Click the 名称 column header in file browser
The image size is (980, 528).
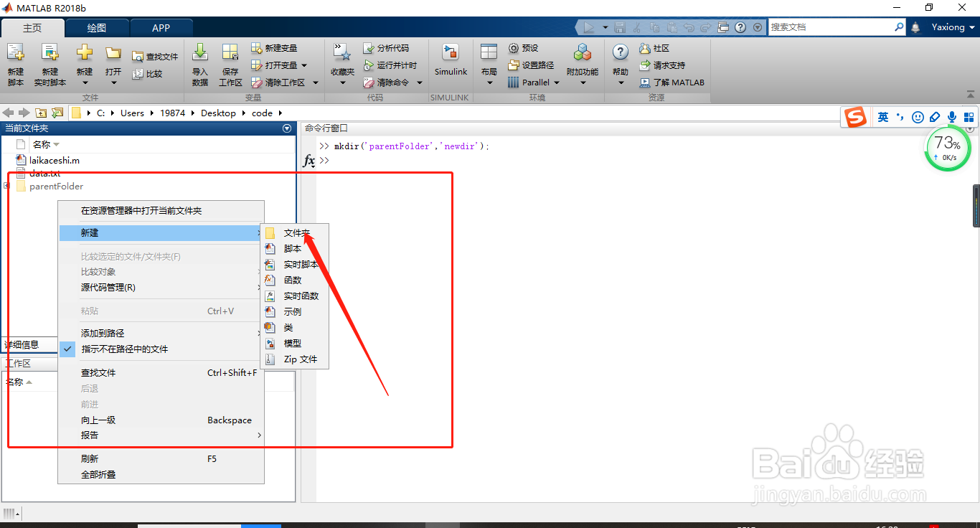(42, 145)
